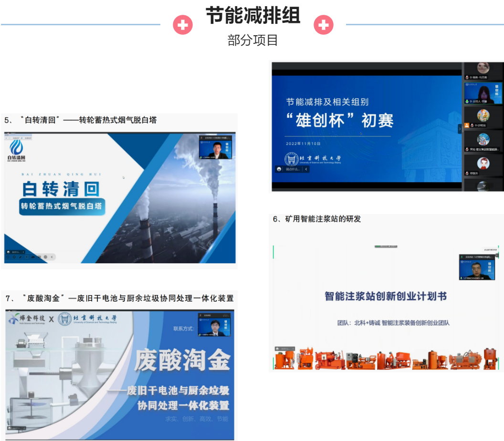Click the smiley icon in the 雄创杯 chat bar
The height and width of the screenshot is (441, 504).
click(279, 169)
